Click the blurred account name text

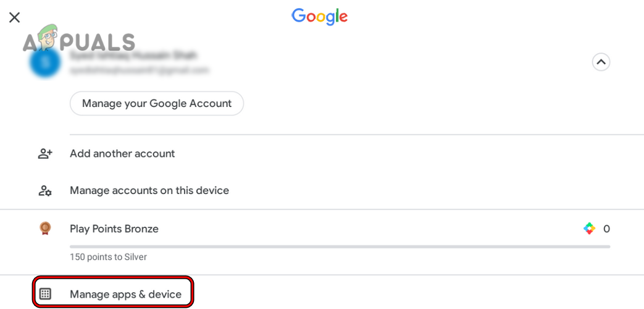pos(133,55)
